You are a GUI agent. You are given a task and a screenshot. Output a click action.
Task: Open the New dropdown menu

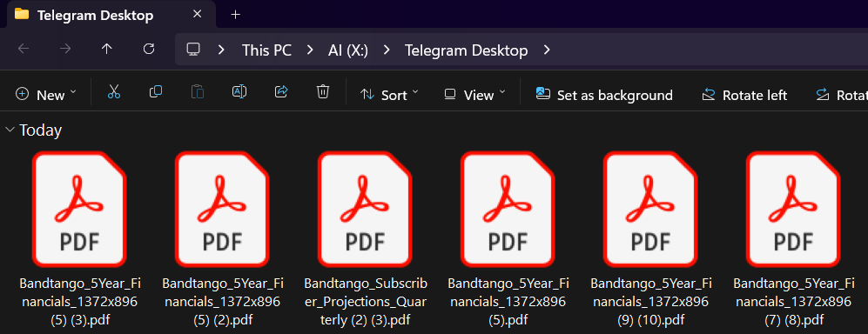[x=46, y=95]
